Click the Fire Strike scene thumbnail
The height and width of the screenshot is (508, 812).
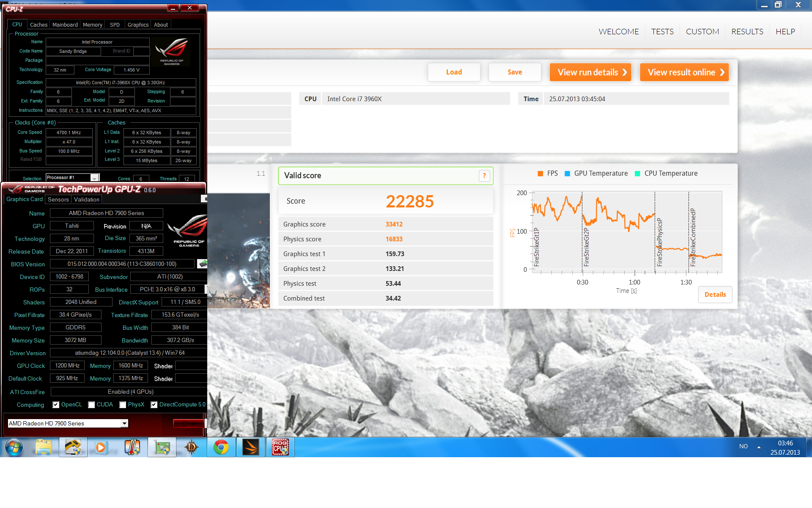click(x=239, y=251)
